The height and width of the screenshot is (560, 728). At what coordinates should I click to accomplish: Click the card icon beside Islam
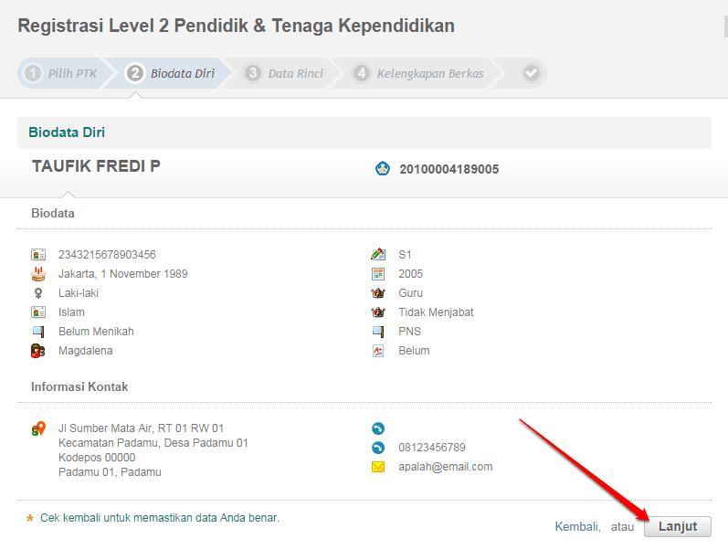point(38,312)
